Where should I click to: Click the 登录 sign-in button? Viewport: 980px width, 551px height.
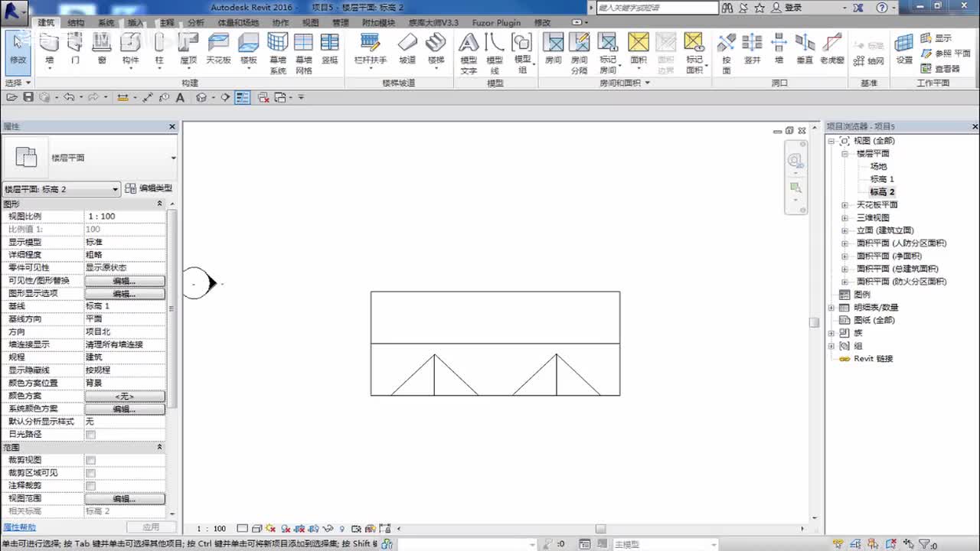pyautogui.click(x=788, y=8)
